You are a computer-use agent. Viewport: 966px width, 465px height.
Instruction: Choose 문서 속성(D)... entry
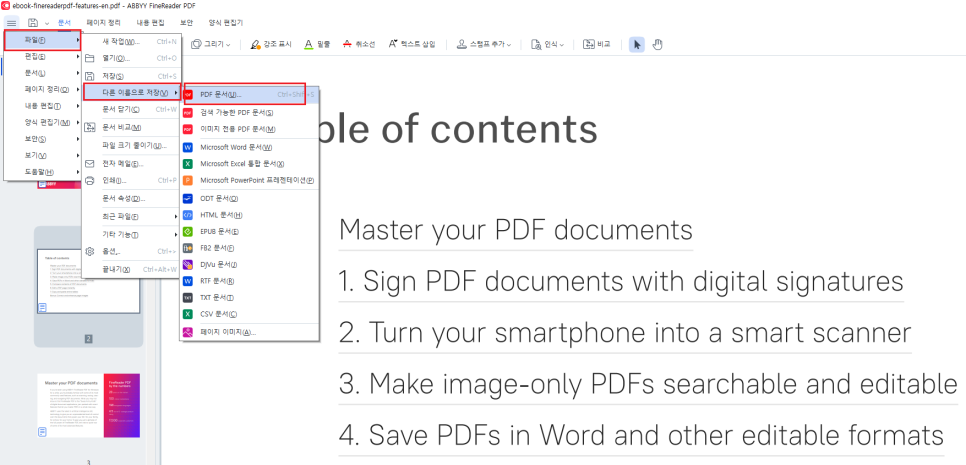click(x=131, y=199)
